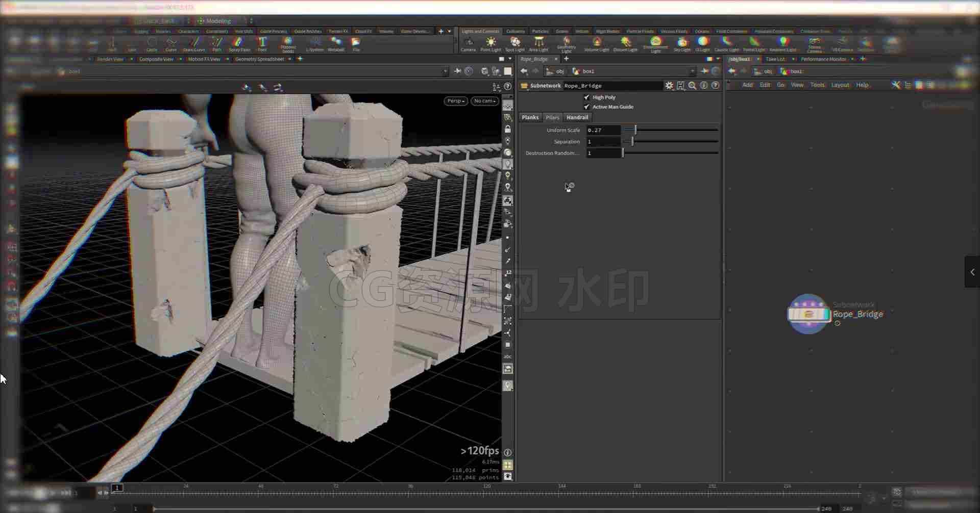Click the Rope_Bridge node name field

(x=612, y=86)
